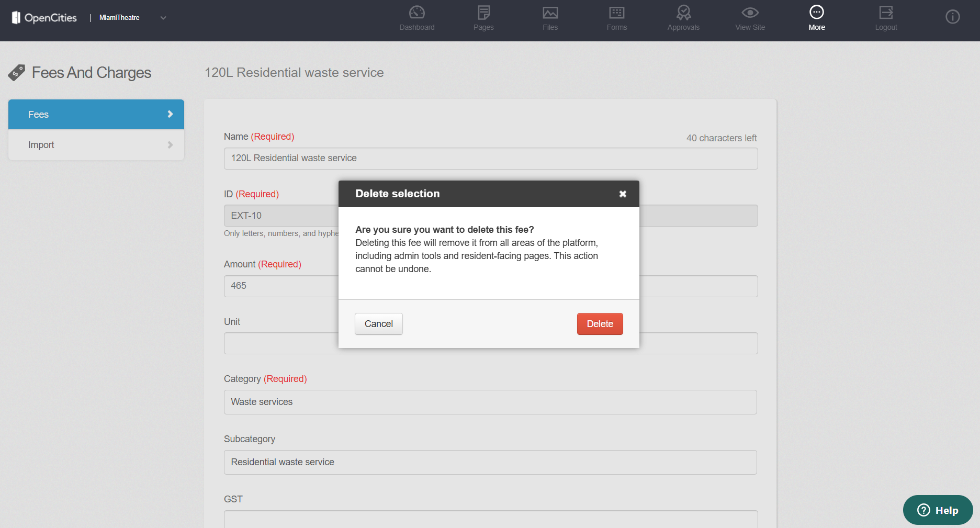This screenshot has height=528, width=980.
Task: Open the More menu icon
Action: click(x=816, y=13)
